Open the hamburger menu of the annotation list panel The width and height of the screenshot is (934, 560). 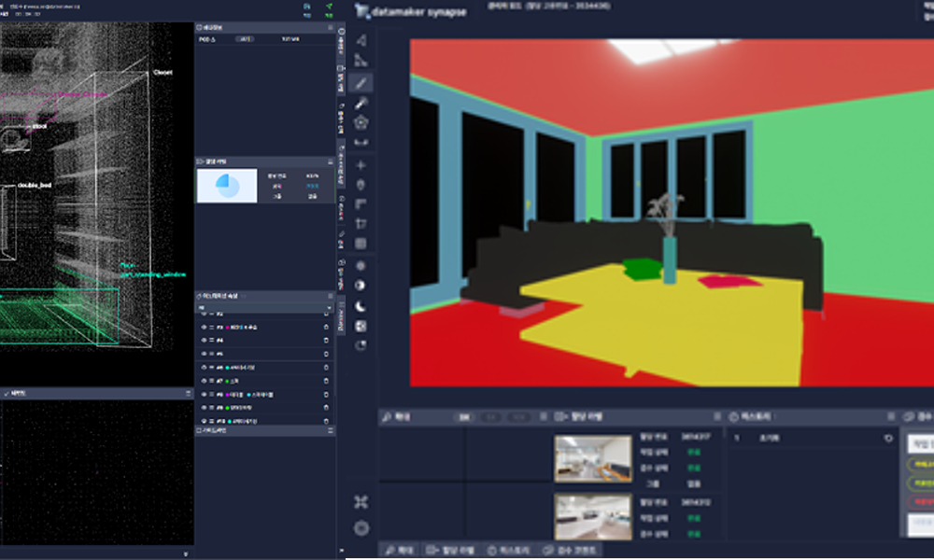[x=330, y=296]
